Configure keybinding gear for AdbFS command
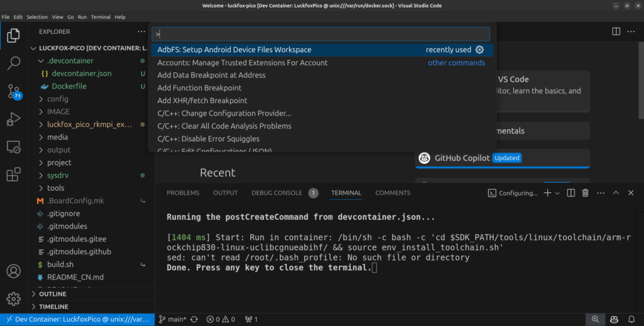Screen dimensions: 644x326 tap(479, 50)
